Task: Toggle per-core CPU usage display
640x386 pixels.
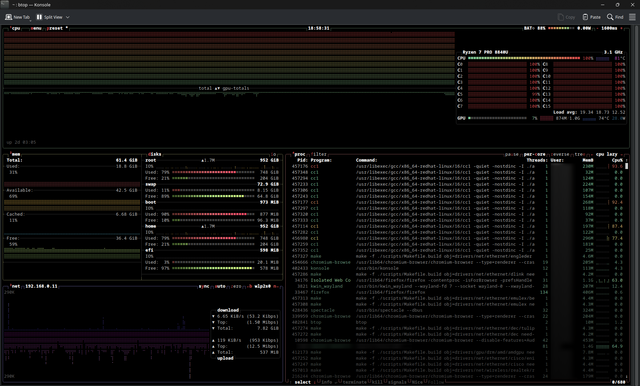Action: [x=534, y=154]
